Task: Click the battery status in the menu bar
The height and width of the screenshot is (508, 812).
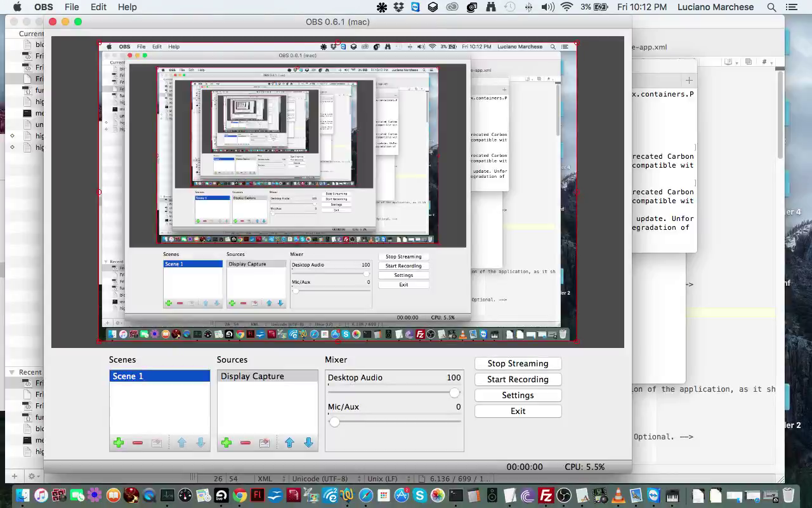Action: 594,7
